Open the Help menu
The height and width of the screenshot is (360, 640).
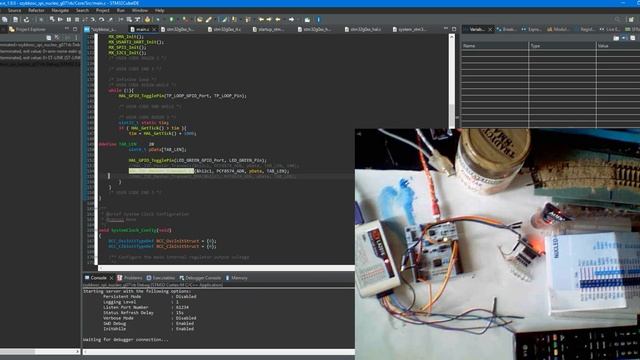coord(160,10)
